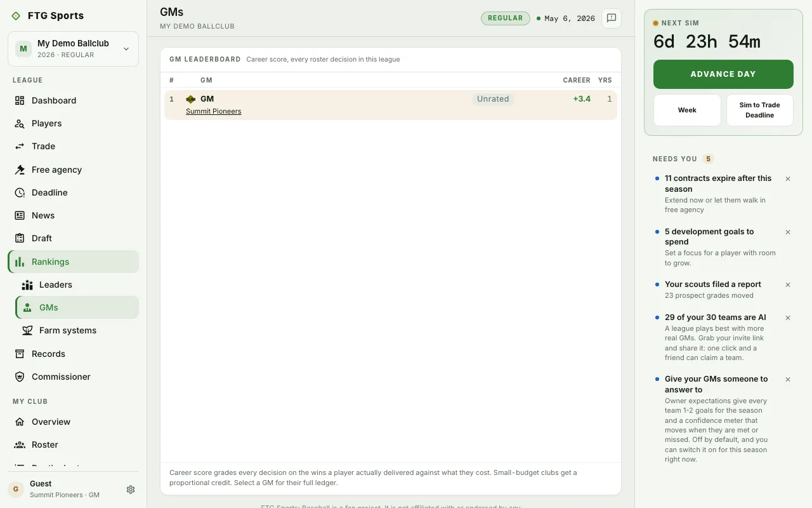Dismiss the contracts expire notification
812x508 pixels.
[788, 179]
